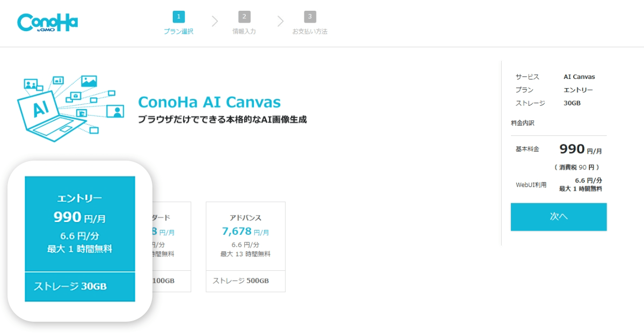This screenshot has width=644, height=333.
Task: Choose the エントリー 990円/月 plan card
Action: pyautogui.click(x=80, y=239)
